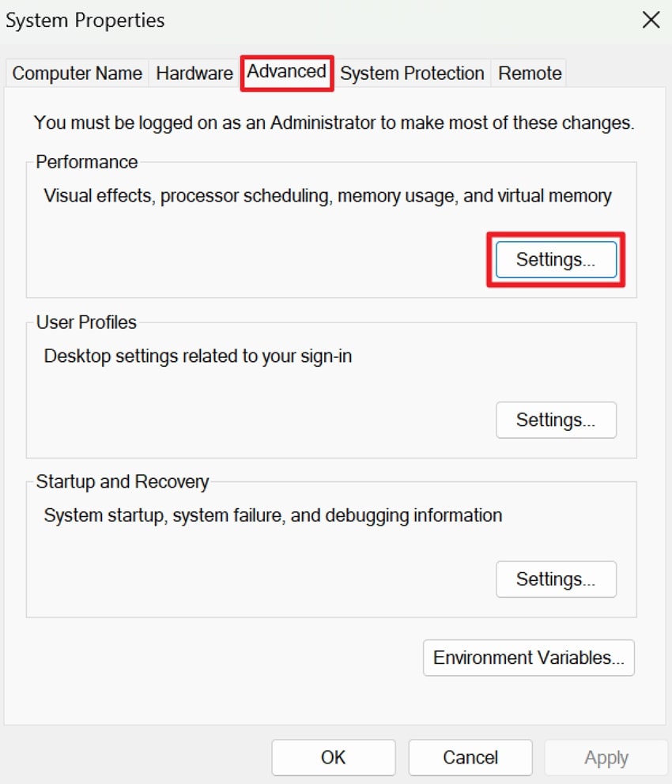Viewport: 672px width, 784px height.
Task: Confirm changes with OK
Action: 333,757
